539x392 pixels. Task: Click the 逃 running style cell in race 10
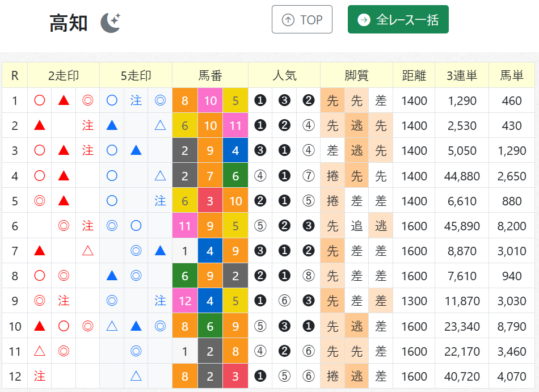coord(356,326)
